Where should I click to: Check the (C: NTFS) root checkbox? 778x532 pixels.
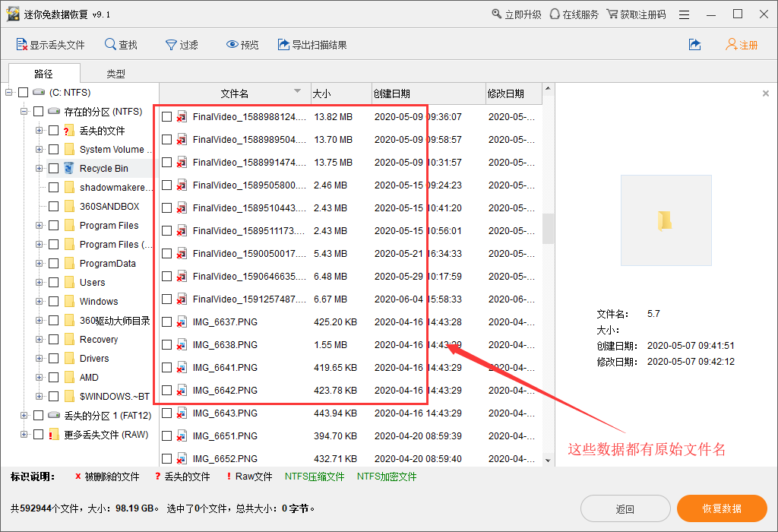(23, 92)
